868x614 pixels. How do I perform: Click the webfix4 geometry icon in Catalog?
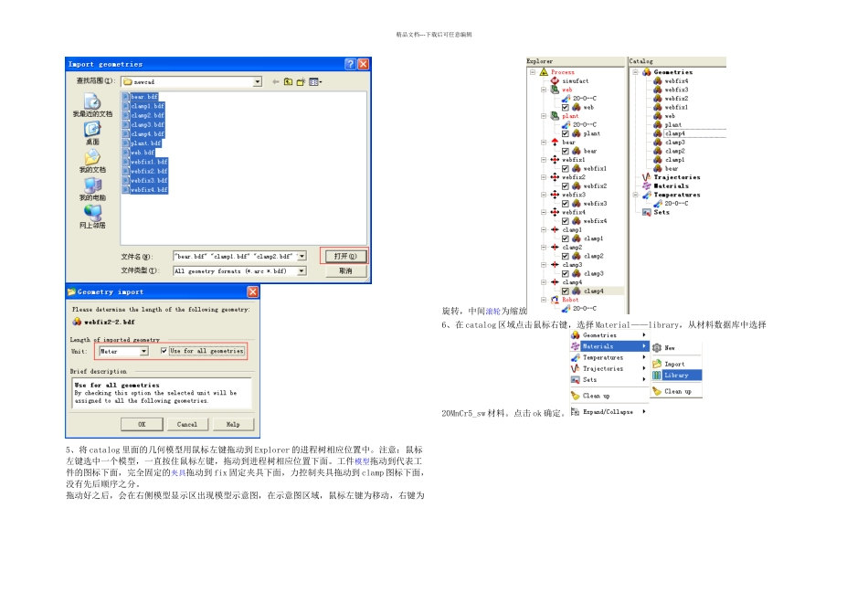(658, 80)
